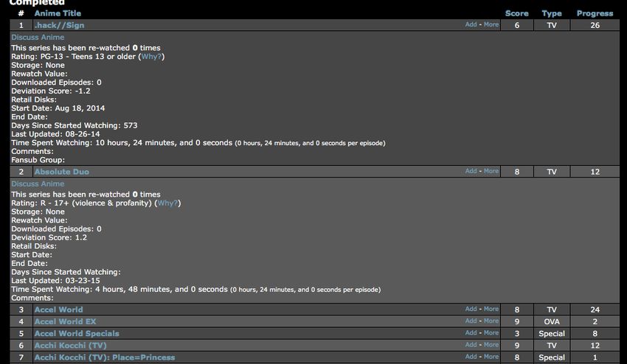Click Special type for Accel World Specials

click(x=552, y=334)
